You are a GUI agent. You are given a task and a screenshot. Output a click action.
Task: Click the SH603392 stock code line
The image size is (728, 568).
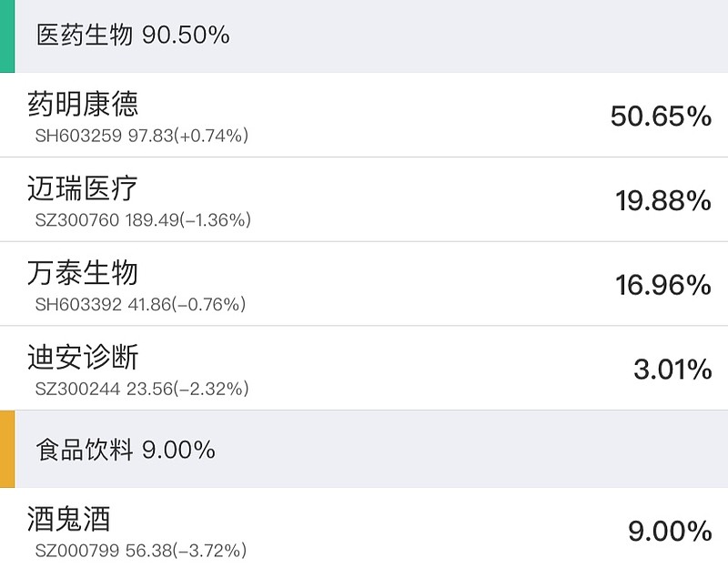coord(140,304)
